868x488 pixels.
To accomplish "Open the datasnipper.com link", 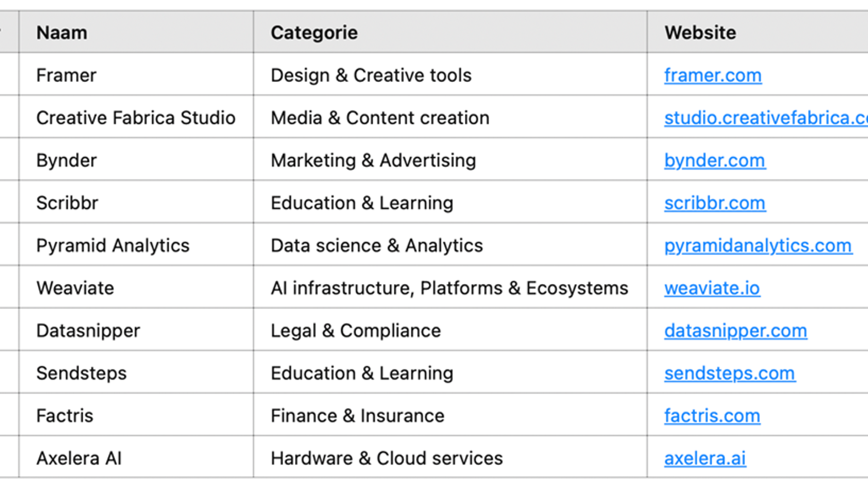I will coord(735,331).
